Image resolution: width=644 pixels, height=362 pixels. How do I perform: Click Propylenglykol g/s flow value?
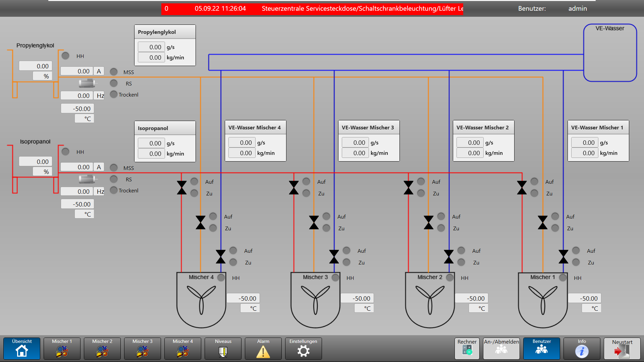point(151,47)
